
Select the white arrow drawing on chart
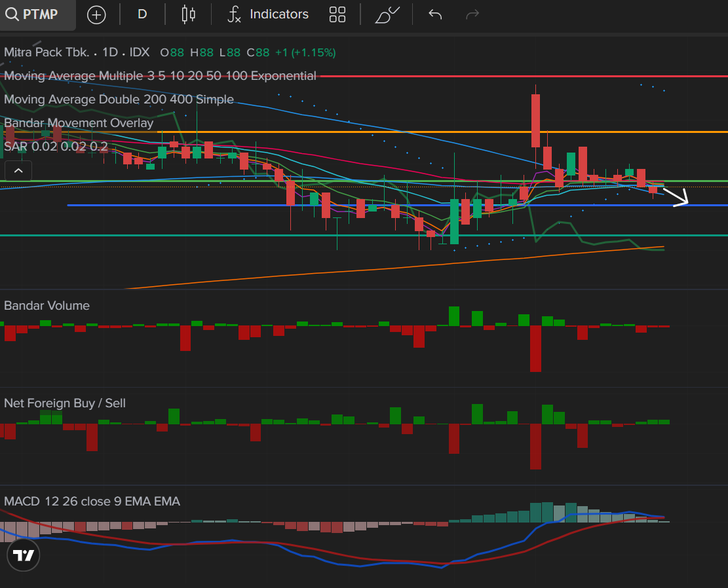coord(676,198)
